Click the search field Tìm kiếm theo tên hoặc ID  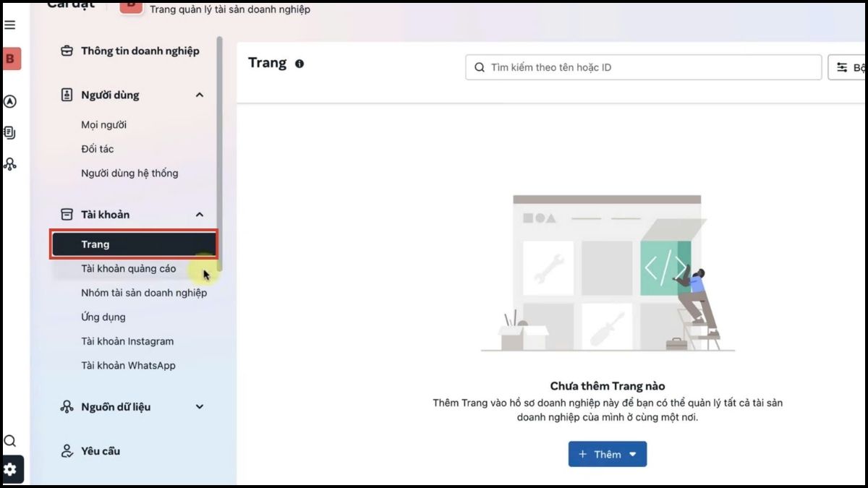(644, 67)
